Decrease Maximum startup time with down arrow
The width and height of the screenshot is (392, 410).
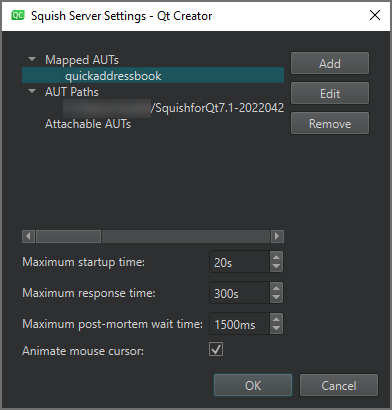[x=276, y=267]
